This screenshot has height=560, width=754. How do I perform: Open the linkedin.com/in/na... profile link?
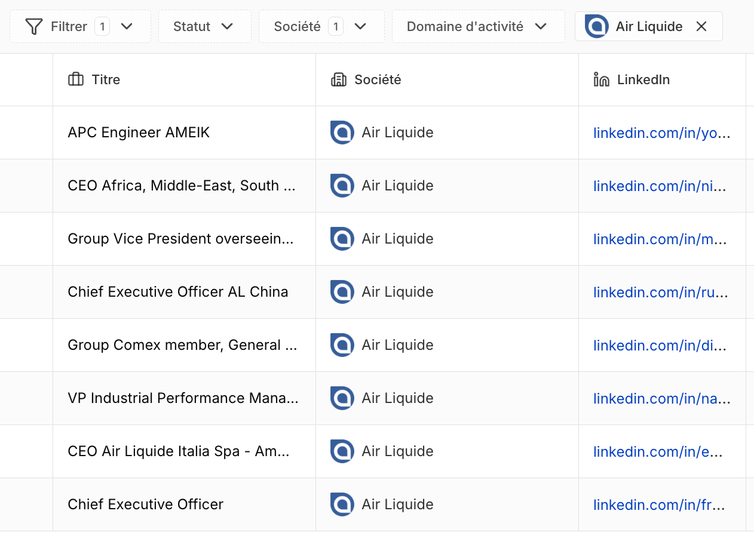661,398
